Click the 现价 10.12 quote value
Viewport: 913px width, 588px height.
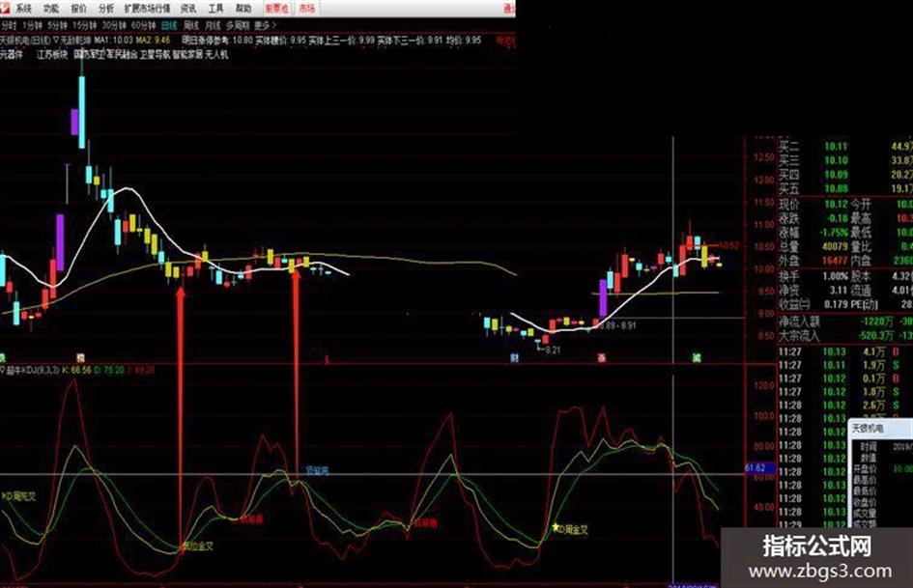(x=836, y=205)
